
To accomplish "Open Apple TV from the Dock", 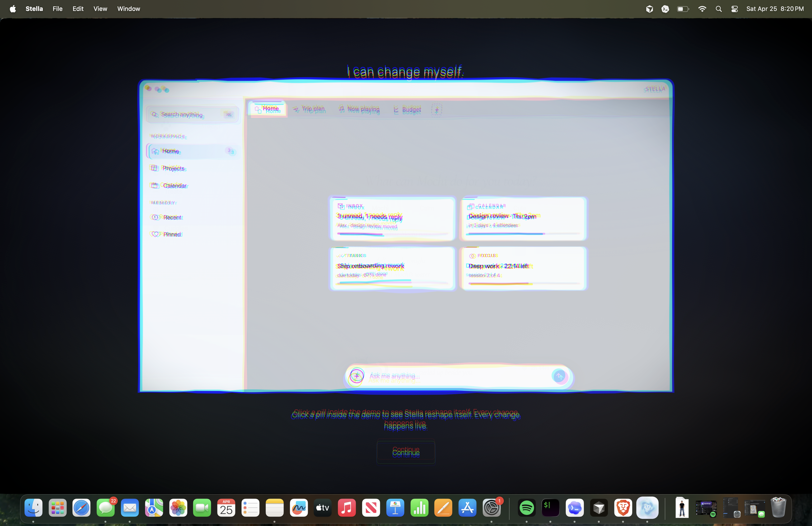I will [x=323, y=507].
